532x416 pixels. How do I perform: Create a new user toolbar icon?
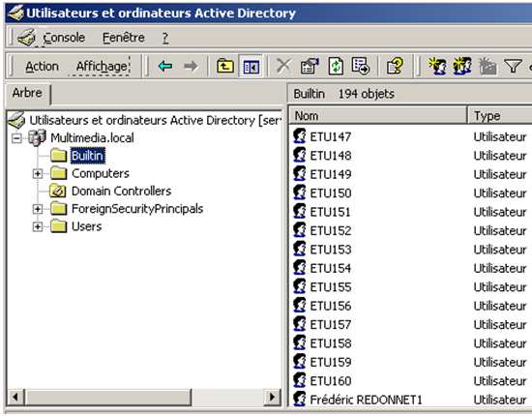click(x=437, y=66)
